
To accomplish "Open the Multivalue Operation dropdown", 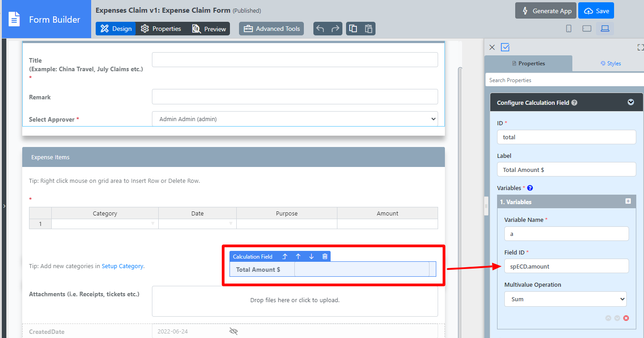I will tap(565, 299).
